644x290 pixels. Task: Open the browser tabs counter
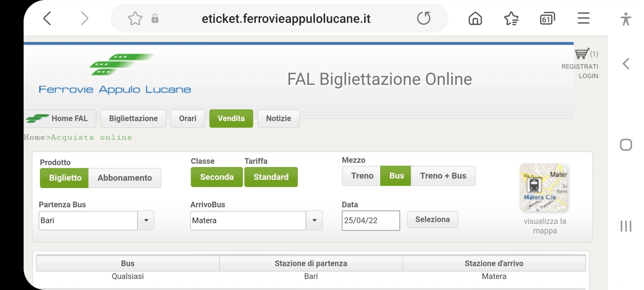point(547,19)
